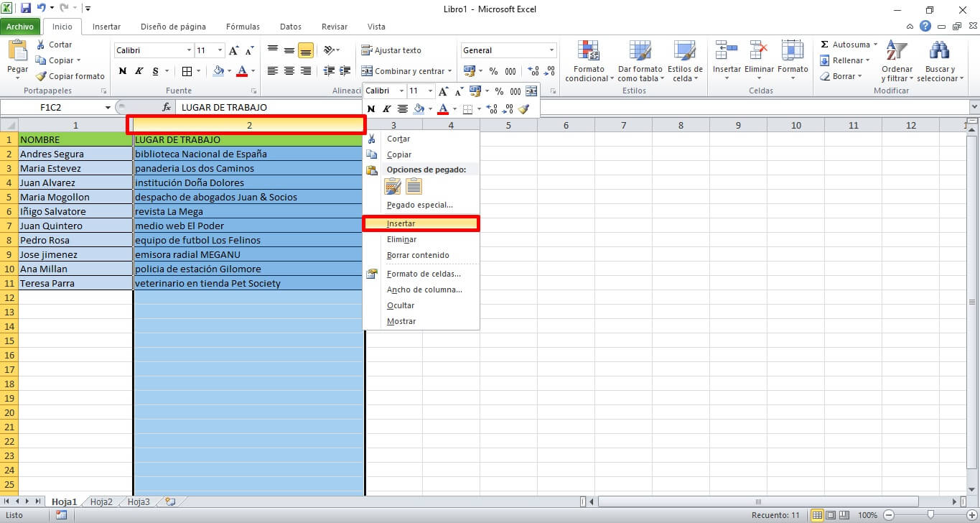Image resolution: width=980 pixels, height=523 pixels.
Task: Click increase decimals icon in ribbon Número group
Action: [x=533, y=71]
